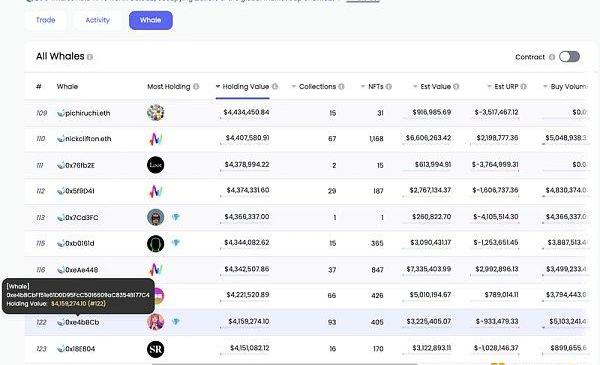Click the diamond icon in 0x7Cd3FC row
Screen dimensions: 600x365
(x=176, y=217)
